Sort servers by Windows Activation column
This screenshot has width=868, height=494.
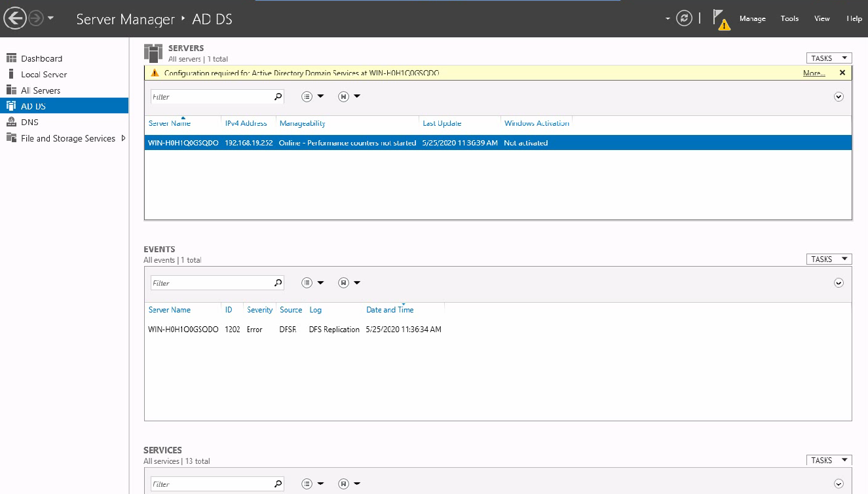[x=537, y=123]
